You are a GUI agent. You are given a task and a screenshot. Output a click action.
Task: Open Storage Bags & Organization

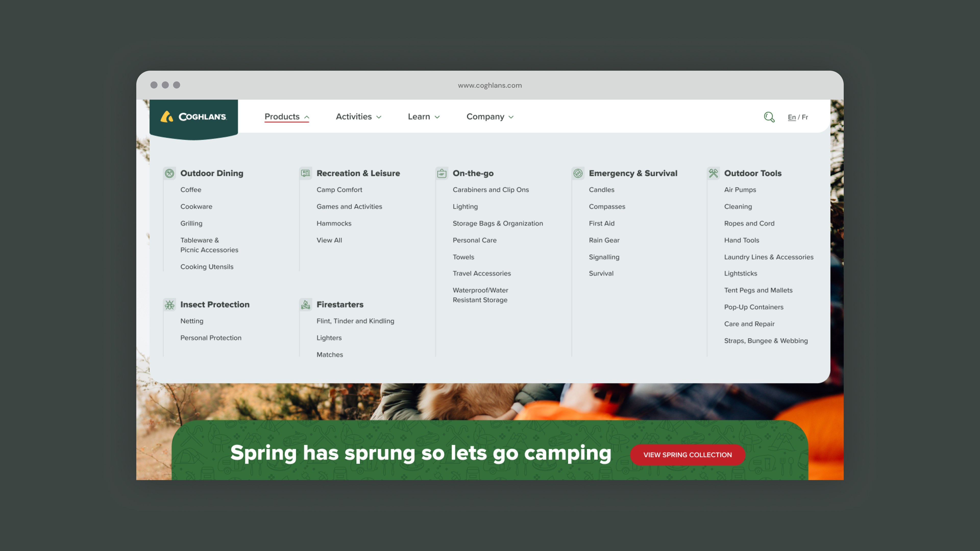pyautogui.click(x=498, y=223)
